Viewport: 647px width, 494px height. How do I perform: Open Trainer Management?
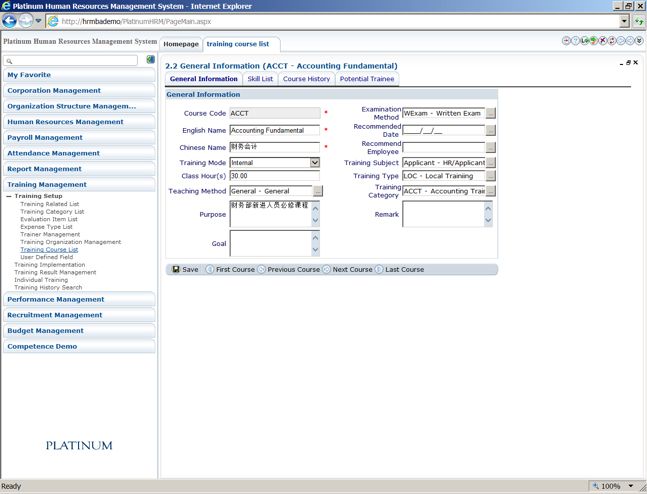click(50, 234)
